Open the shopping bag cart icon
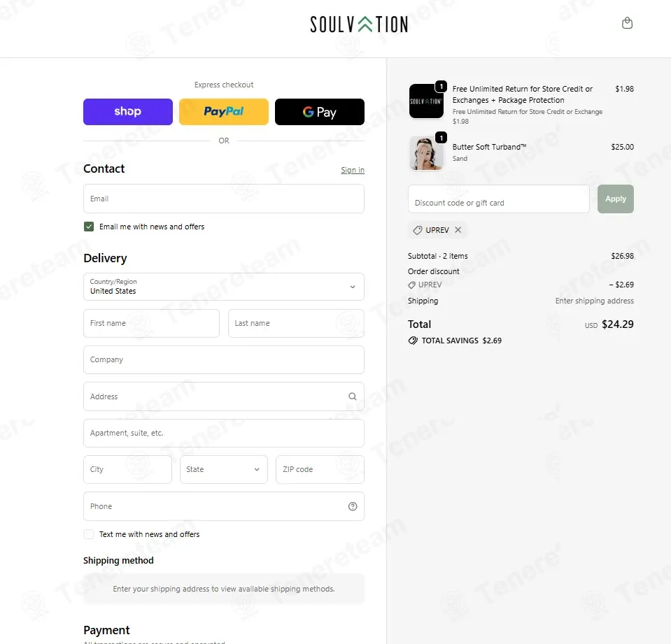This screenshot has height=644, width=671. [x=627, y=23]
